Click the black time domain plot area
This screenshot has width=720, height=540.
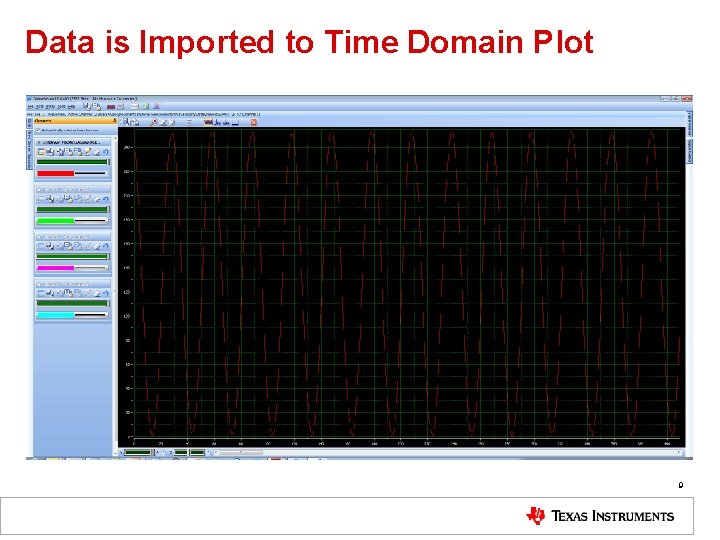click(x=401, y=287)
